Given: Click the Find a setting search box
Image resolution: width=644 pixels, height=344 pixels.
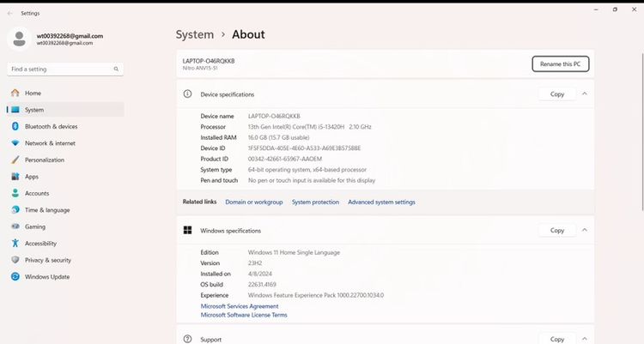Looking at the screenshot, I should [x=65, y=69].
